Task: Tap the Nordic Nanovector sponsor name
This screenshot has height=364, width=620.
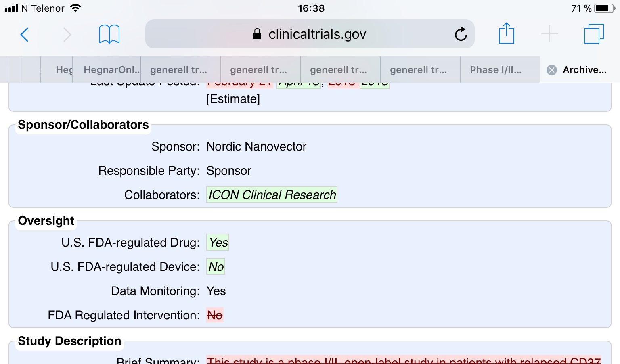Action: click(x=256, y=146)
